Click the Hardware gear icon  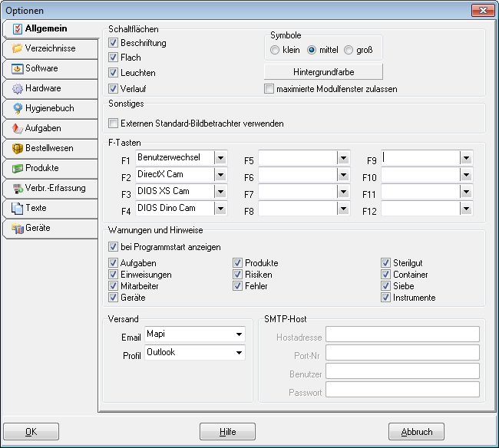click(x=17, y=88)
